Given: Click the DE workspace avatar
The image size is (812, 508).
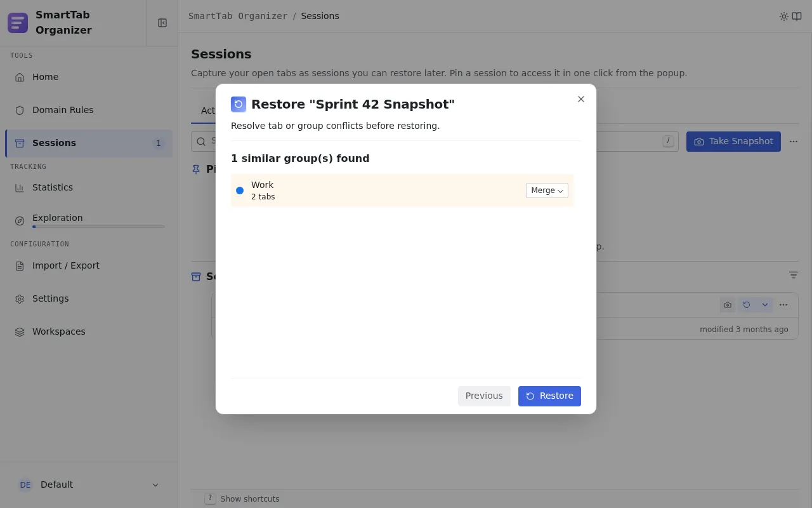Looking at the screenshot, I should click(25, 485).
